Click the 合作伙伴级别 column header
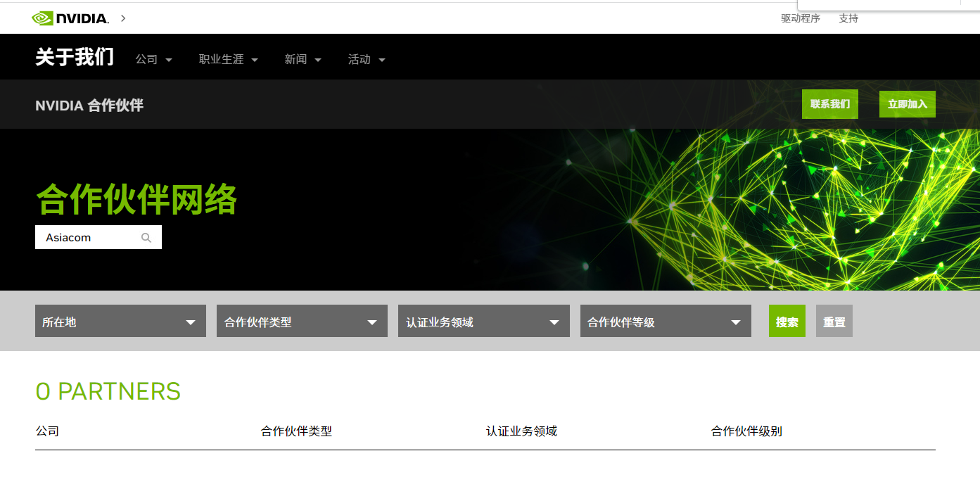 point(746,431)
